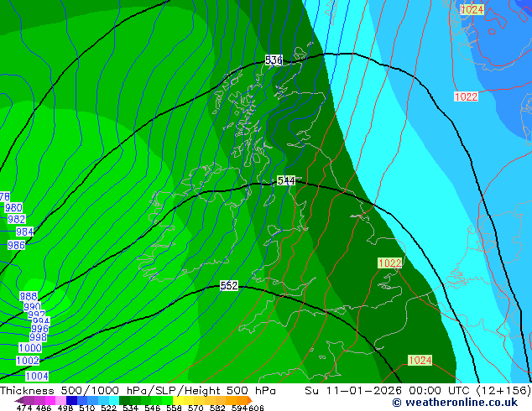Click the forecast date 'Su 11-01-2026 00:00 UTC'

point(389,391)
